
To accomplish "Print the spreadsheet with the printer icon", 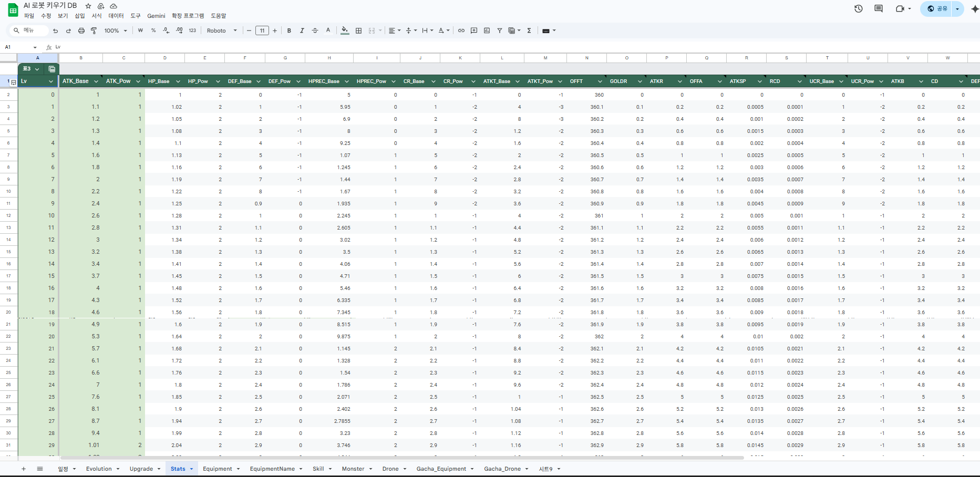I will pyautogui.click(x=81, y=30).
